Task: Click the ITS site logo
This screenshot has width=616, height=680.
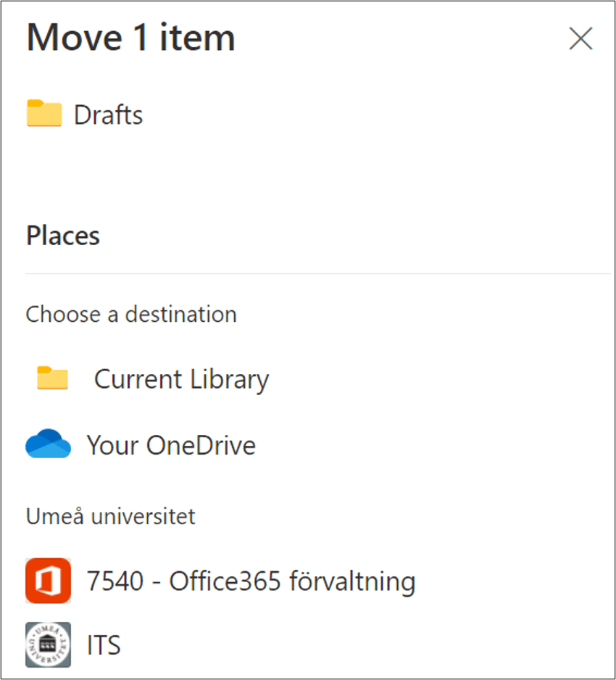Action: tap(47, 644)
